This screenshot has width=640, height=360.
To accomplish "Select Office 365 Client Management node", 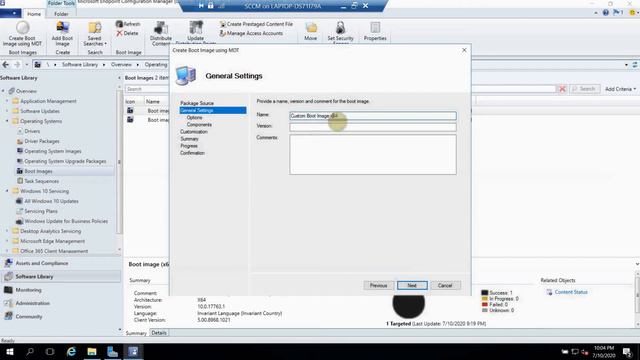I will [54, 251].
